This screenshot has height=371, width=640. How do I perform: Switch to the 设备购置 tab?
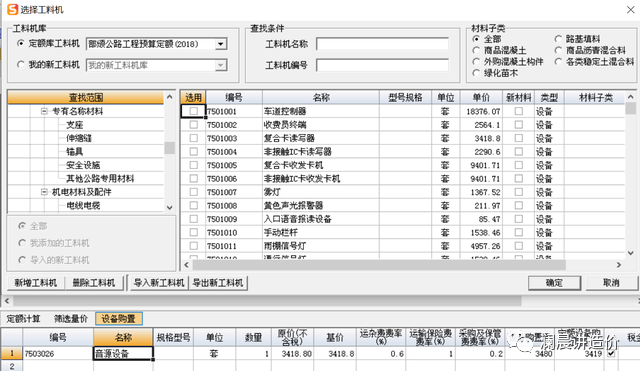(118, 318)
